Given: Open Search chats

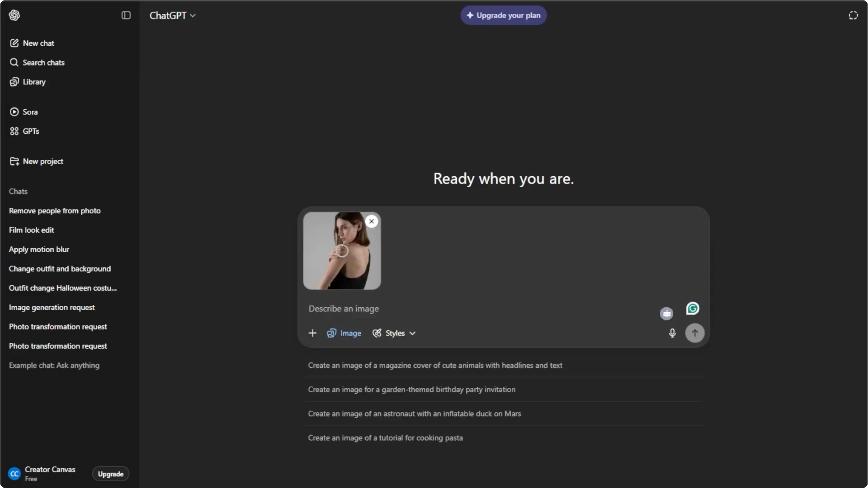Looking at the screenshot, I should (x=37, y=62).
